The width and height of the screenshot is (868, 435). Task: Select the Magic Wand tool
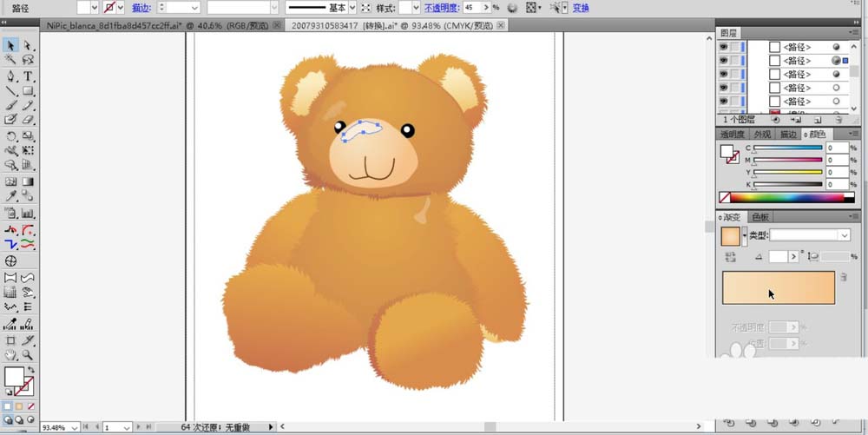point(10,60)
